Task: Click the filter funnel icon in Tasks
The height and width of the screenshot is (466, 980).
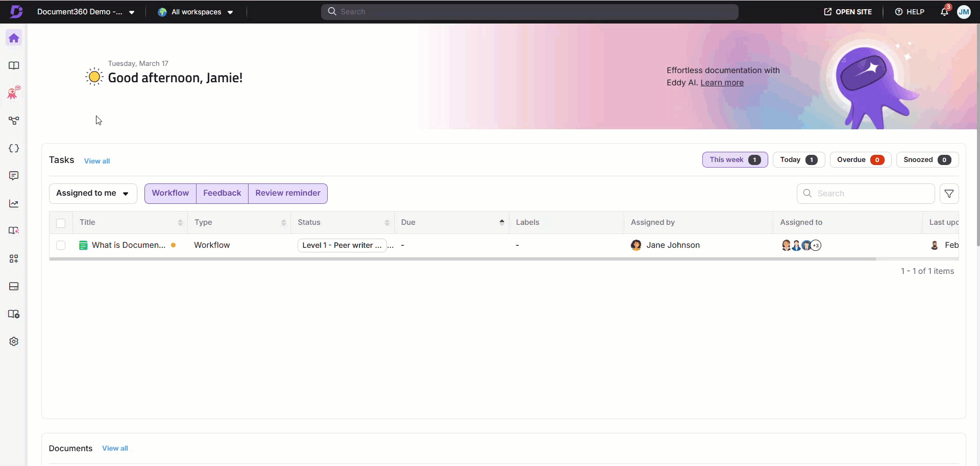Action: (949, 194)
